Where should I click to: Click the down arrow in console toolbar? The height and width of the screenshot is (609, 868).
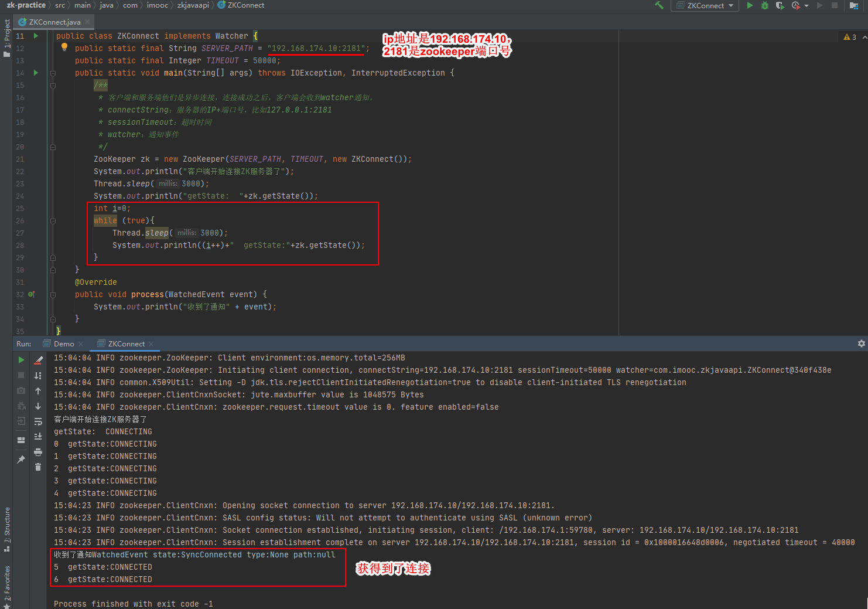38,406
